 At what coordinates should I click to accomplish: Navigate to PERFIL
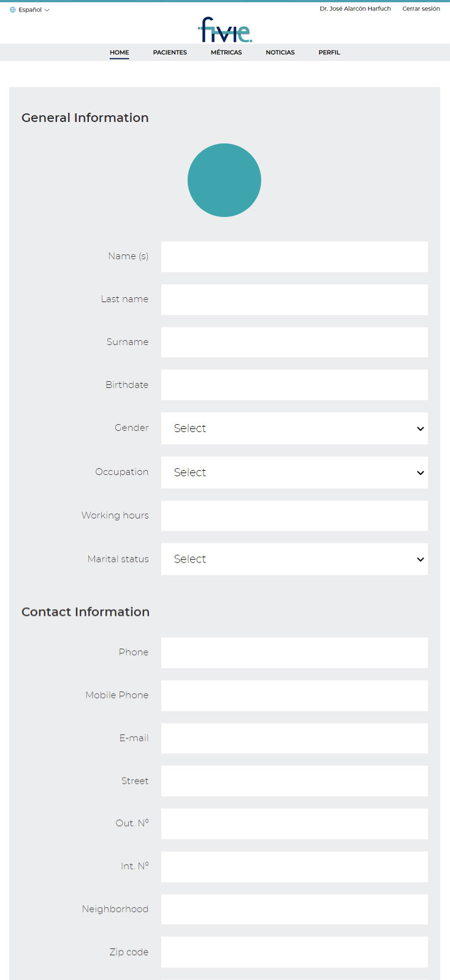329,53
